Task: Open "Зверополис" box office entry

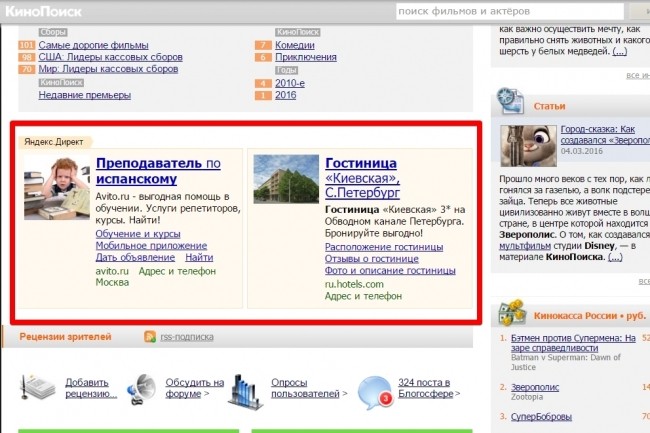Action: pyautogui.click(x=535, y=387)
